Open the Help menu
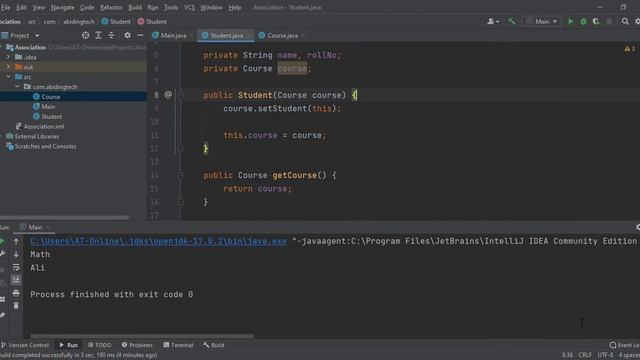 235,7
